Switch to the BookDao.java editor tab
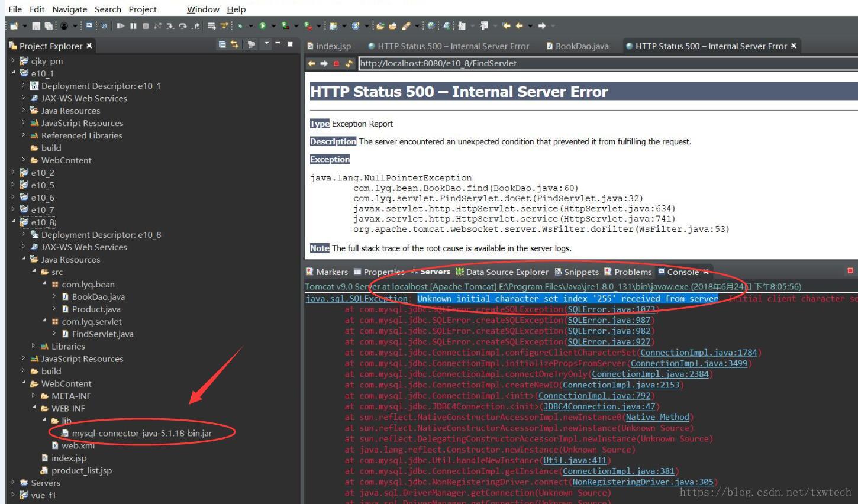Screen dimensions: 858x504 point(577,46)
